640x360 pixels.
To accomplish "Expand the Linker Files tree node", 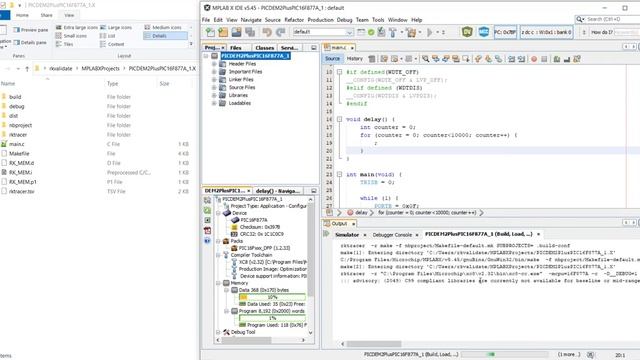I will 214,80.
